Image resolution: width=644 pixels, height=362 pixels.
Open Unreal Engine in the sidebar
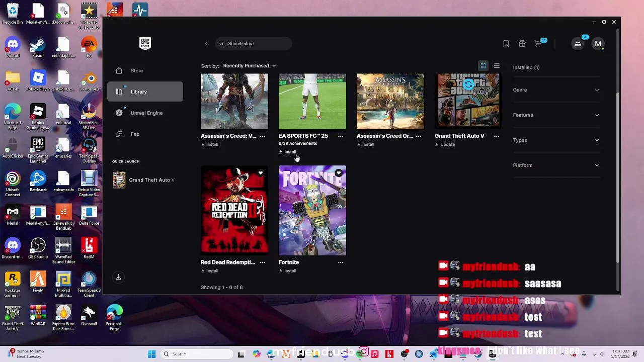(x=145, y=113)
